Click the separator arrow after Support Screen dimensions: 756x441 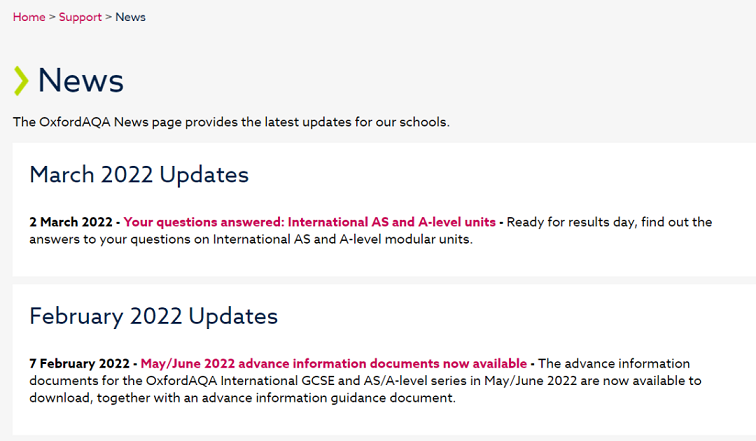click(x=108, y=17)
